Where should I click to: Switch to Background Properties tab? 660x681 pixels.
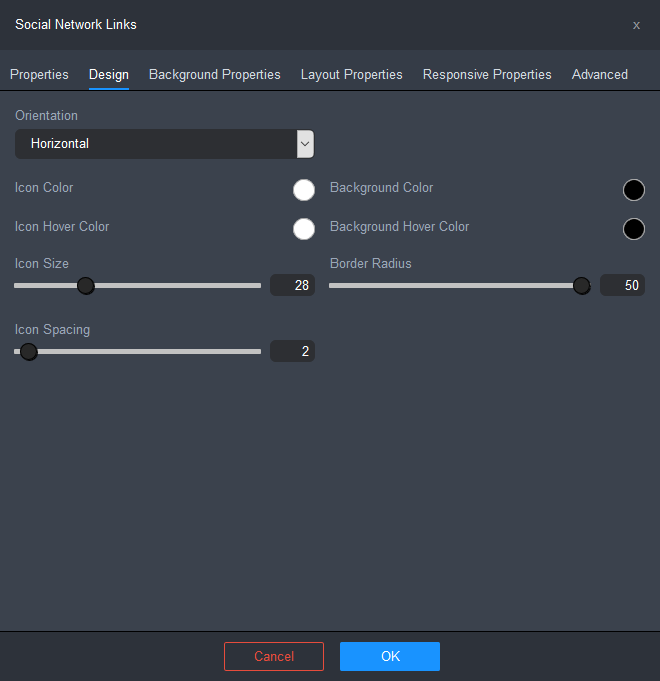tap(214, 75)
